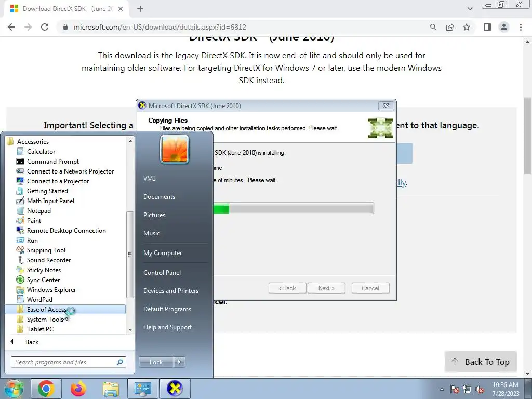Reload the Microsoft download page

[x=45, y=27]
